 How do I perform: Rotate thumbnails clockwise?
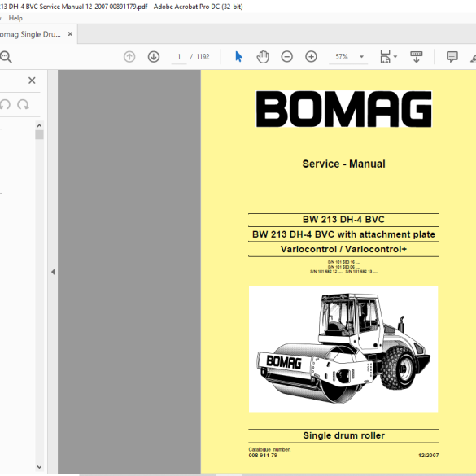(23, 104)
